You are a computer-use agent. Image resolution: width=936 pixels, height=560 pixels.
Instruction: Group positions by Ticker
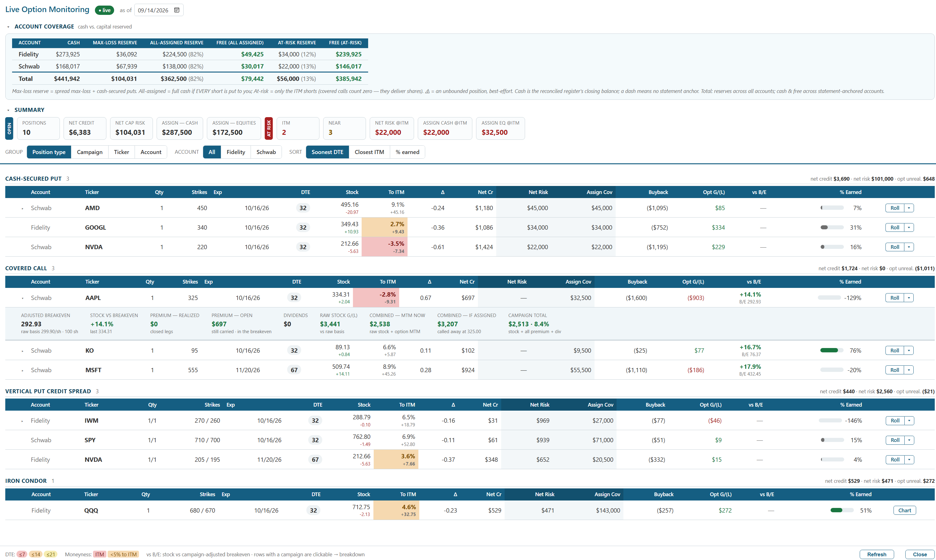pos(122,152)
